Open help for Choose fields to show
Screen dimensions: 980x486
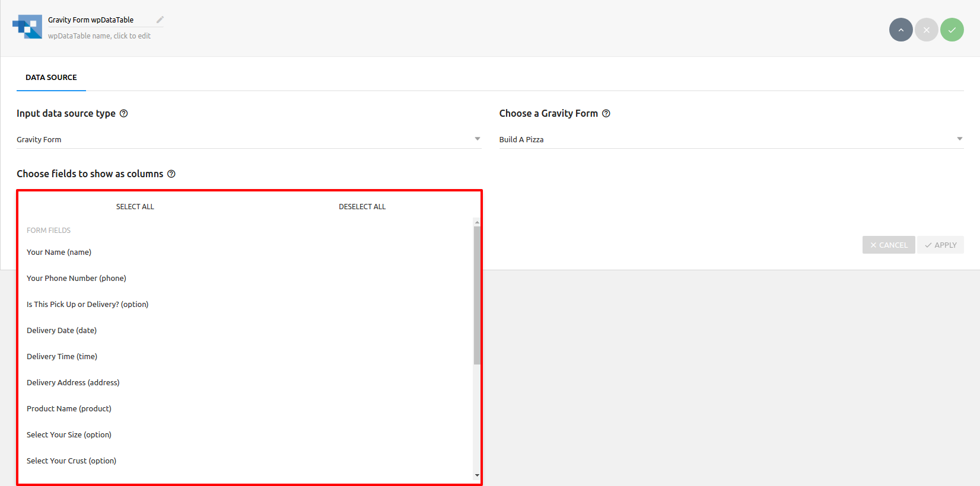pyautogui.click(x=171, y=174)
